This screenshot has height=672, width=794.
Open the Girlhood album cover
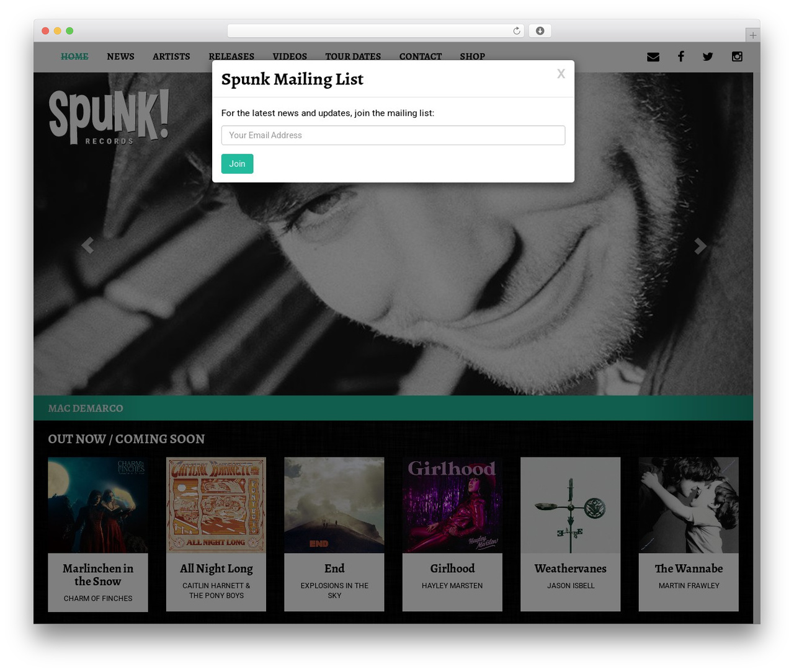click(452, 505)
